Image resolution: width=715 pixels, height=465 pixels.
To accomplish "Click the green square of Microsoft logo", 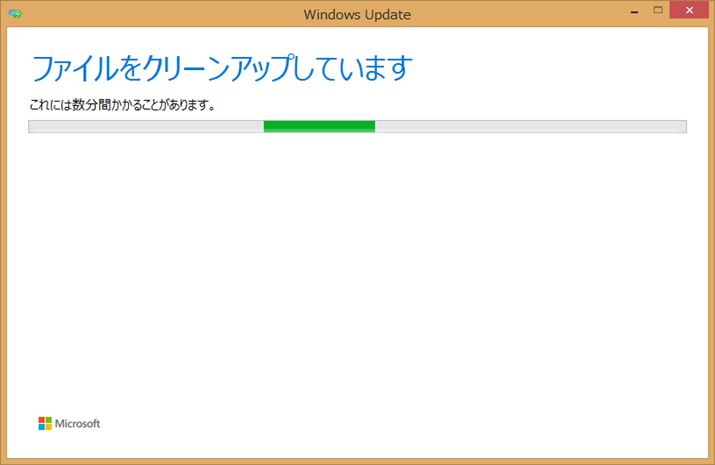I will pyautogui.click(x=48, y=420).
